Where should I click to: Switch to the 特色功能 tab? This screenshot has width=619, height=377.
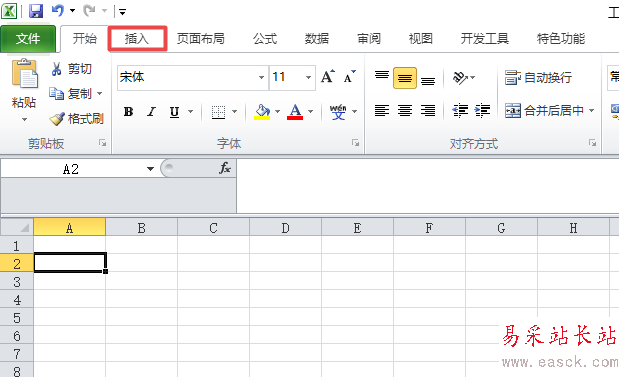click(x=561, y=39)
